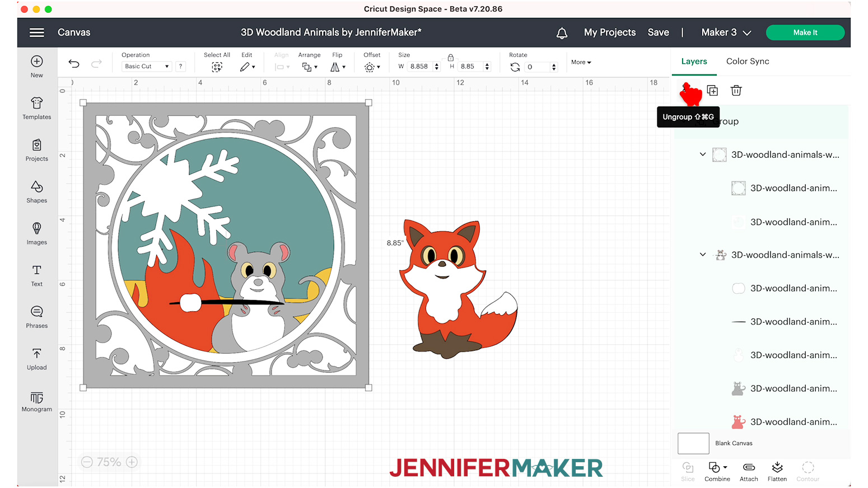Screen dimensions: 868x488
Task: Click the bottom-right selection handle of the frame
Action: pyautogui.click(x=368, y=387)
